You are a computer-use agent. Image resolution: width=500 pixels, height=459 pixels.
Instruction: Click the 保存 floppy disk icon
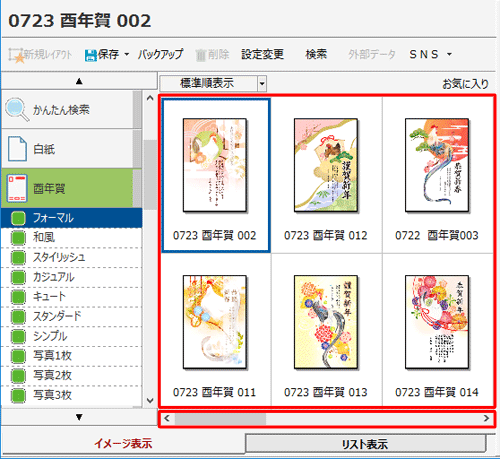tap(90, 55)
